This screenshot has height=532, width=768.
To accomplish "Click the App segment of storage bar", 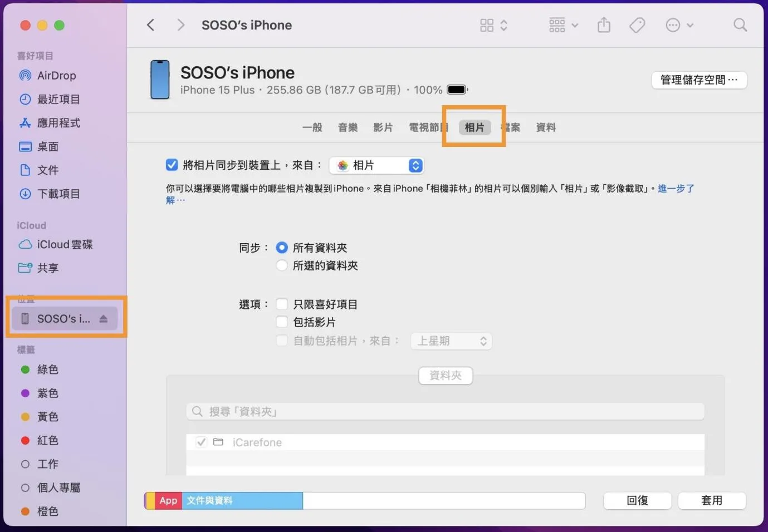I will click(169, 501).
